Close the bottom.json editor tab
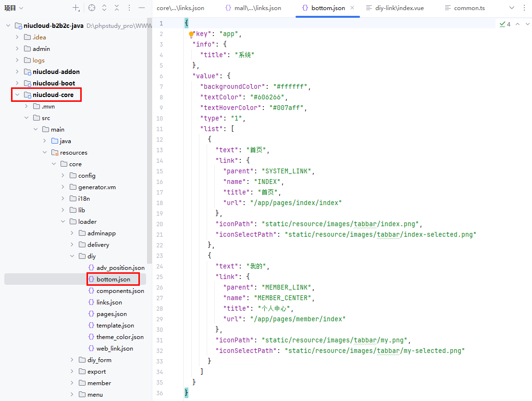Screen dimensions: 532x401 pyautogui.click(x=352, y=8)
